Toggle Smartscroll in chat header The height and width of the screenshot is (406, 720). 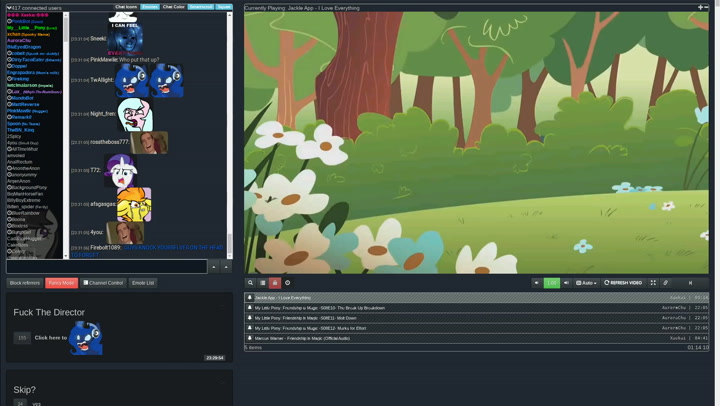point(200,7)
